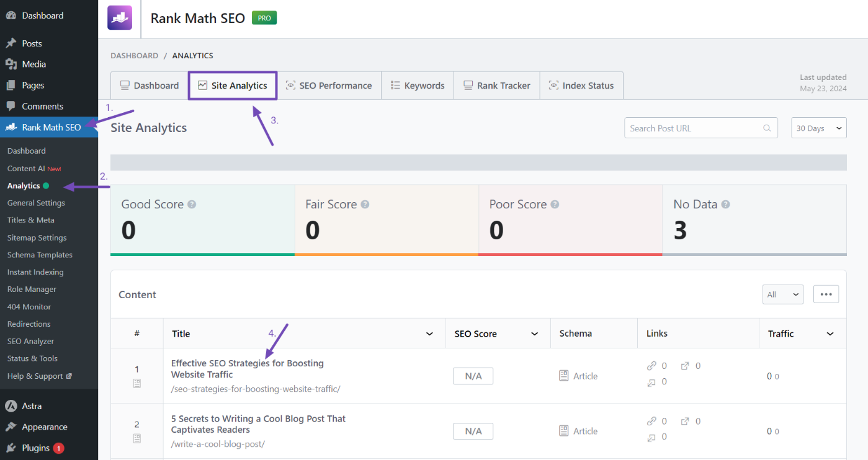Click incoming links icon in row 1
This screenshot has width=868, height=460.
point(651,383)
